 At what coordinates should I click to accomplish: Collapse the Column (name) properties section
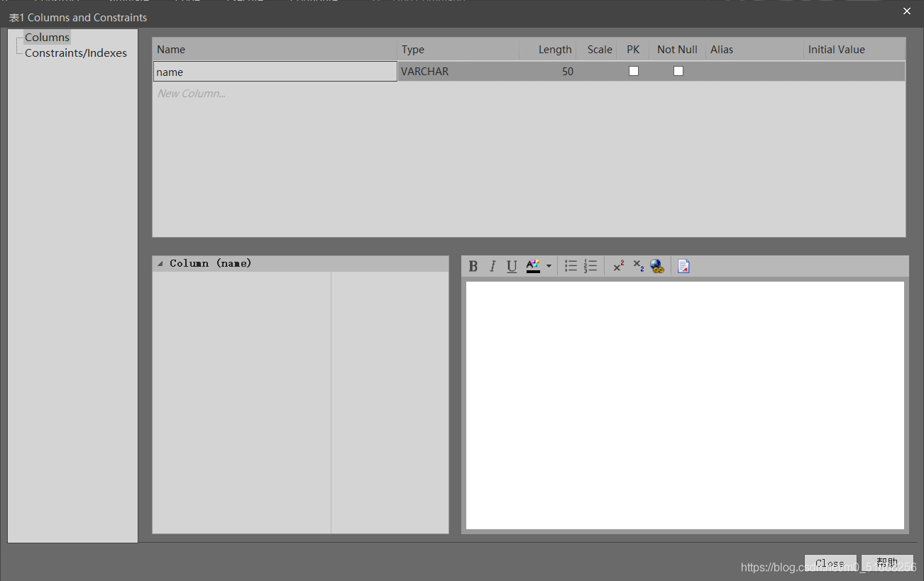160,263
